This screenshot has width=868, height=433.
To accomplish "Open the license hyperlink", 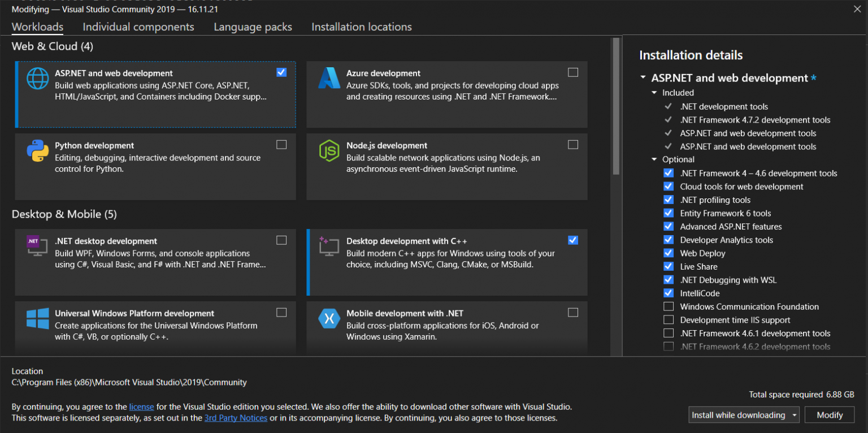I will (x=141, y=406).
